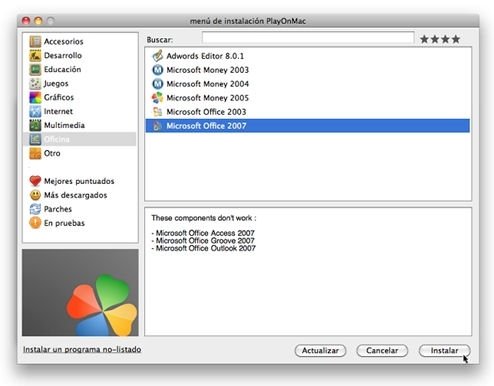Minimize the window with yellow button
The image size is (494, 386).
click(x=38, y=21)
